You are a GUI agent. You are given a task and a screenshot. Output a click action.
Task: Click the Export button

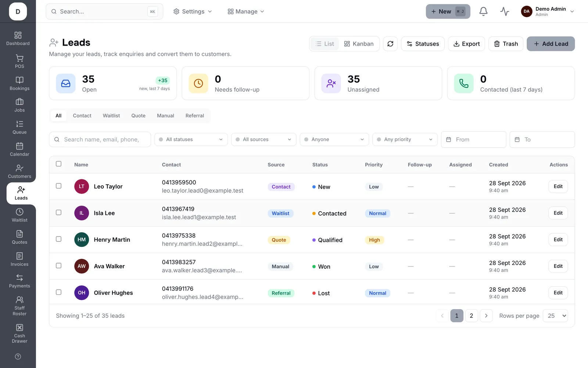467,44
